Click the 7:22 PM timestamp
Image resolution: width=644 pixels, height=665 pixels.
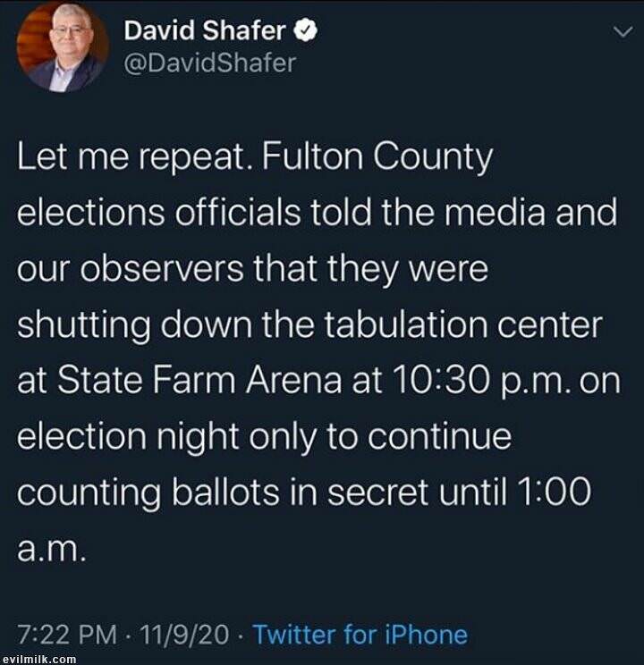tap(67, 635)
